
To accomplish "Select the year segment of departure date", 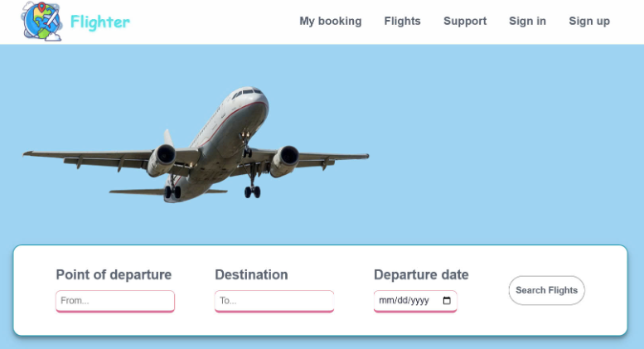I will click(419, 301).
